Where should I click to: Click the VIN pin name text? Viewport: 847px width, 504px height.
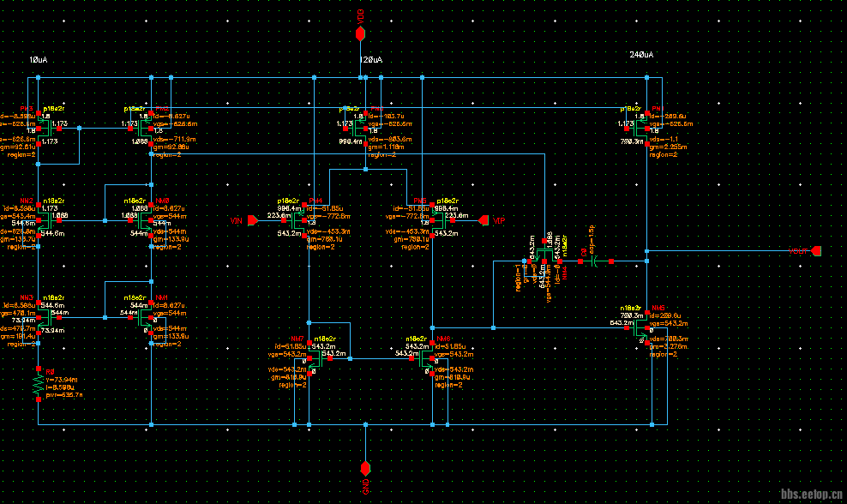coord(236,221)
